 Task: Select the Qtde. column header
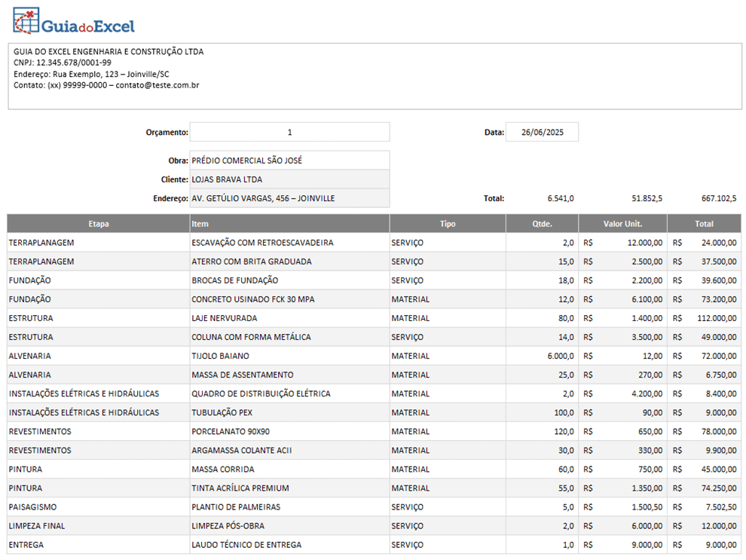(542, 224)
